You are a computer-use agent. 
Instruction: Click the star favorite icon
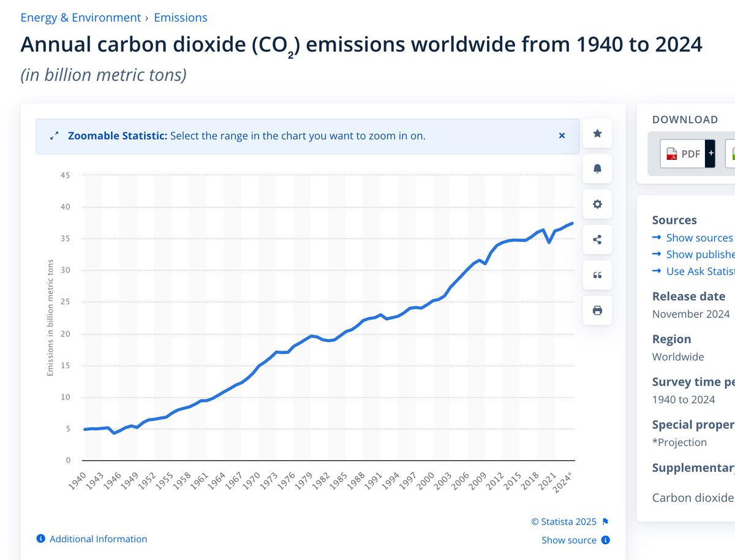click(598, 134)
